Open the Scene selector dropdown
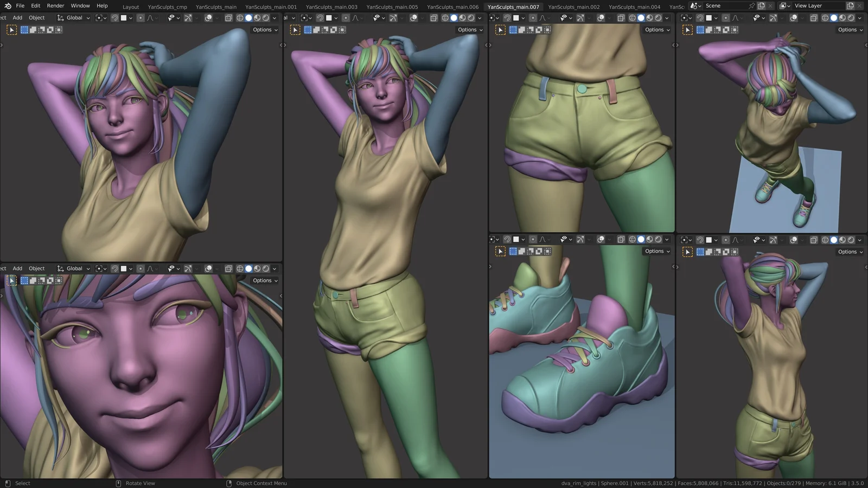 [695, 6]
